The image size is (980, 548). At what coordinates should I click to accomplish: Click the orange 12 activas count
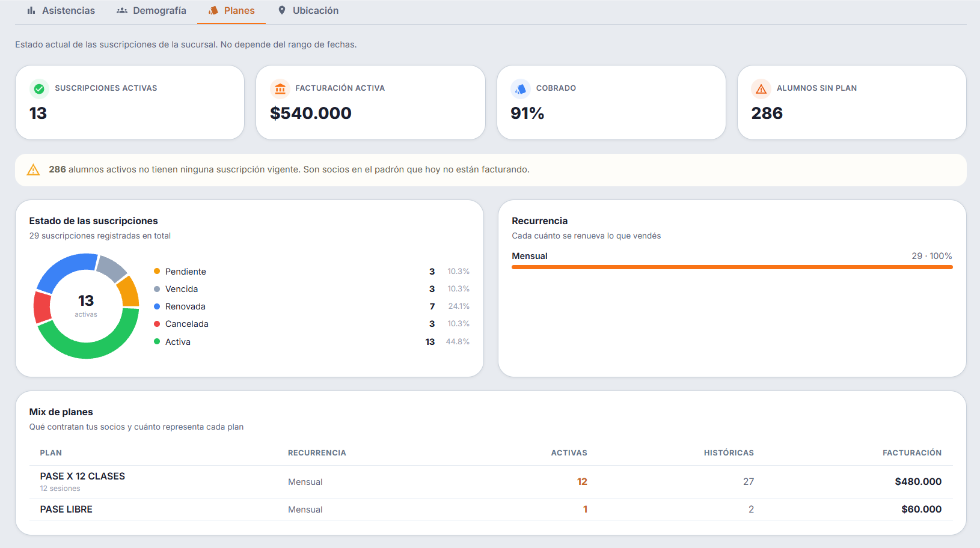[x=582, y=482]
